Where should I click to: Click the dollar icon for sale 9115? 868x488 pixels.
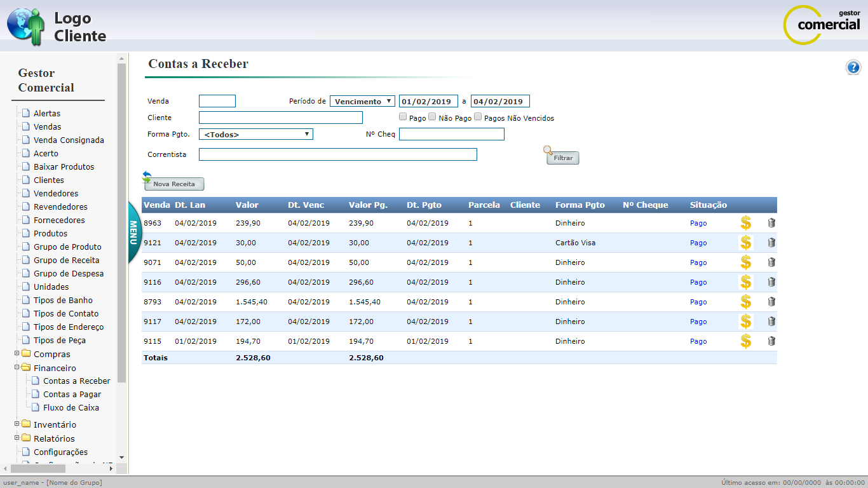746,341
